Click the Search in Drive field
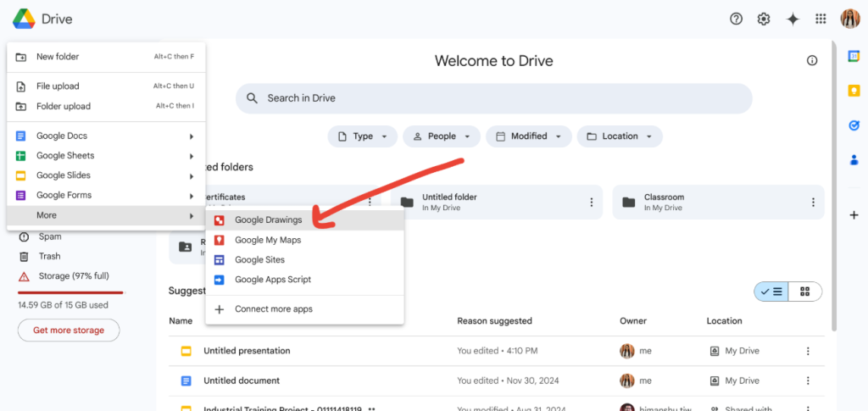Image resolution: width=868 pixels, height=411 pixels. (x=493, y=98)
